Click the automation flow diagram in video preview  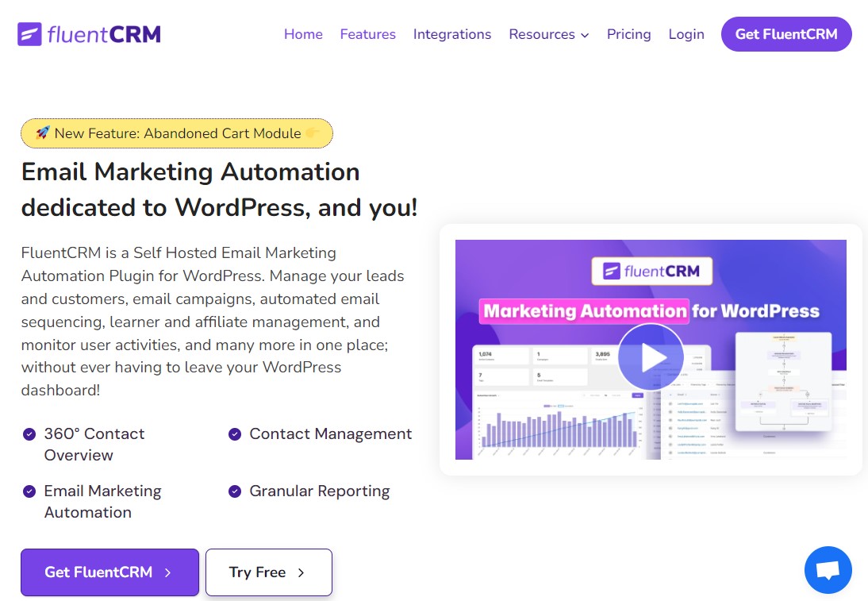pyautogui.click(x=784, y=381)
